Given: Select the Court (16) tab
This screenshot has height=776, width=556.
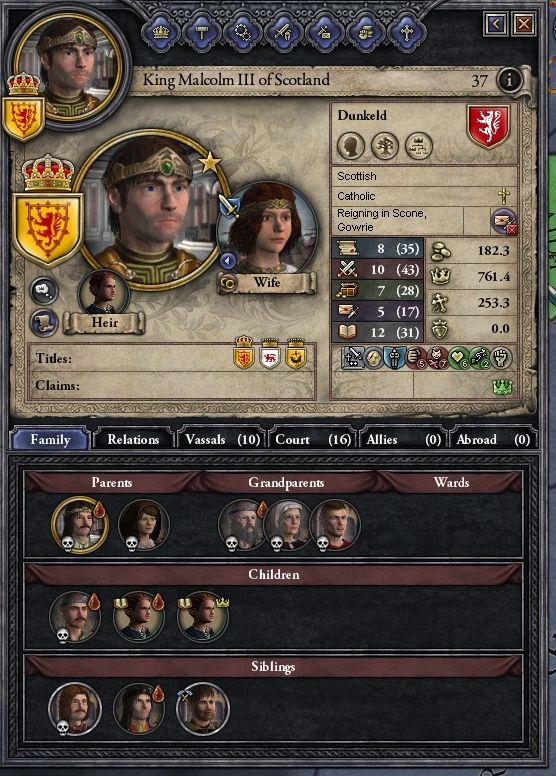Looking at the screenshot, I should click(x=313, y=439).
